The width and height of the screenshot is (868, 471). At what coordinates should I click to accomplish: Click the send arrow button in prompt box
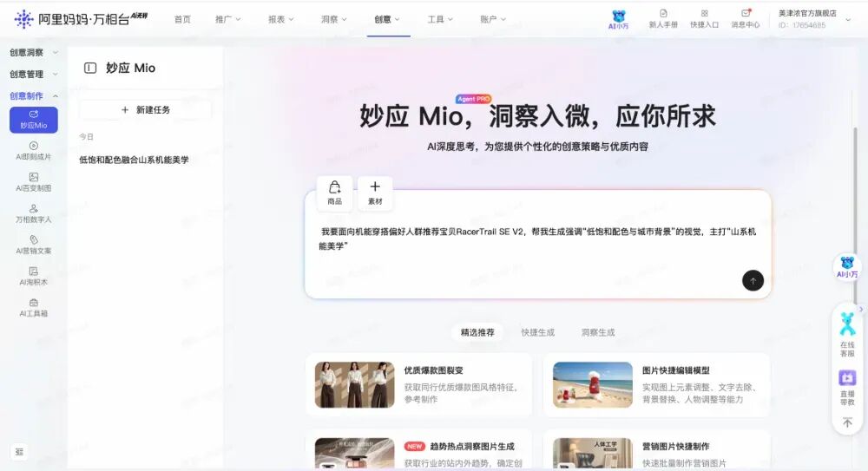coord(753,280)
